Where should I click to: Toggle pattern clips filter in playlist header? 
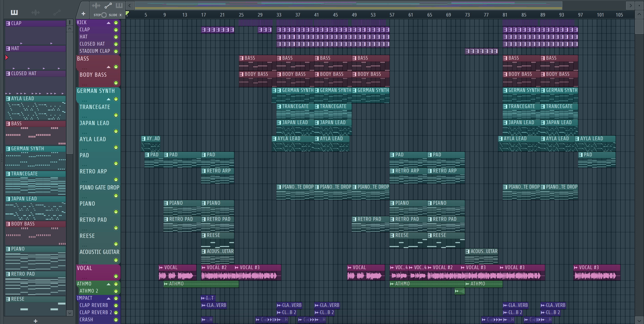(x=119, y=6)
